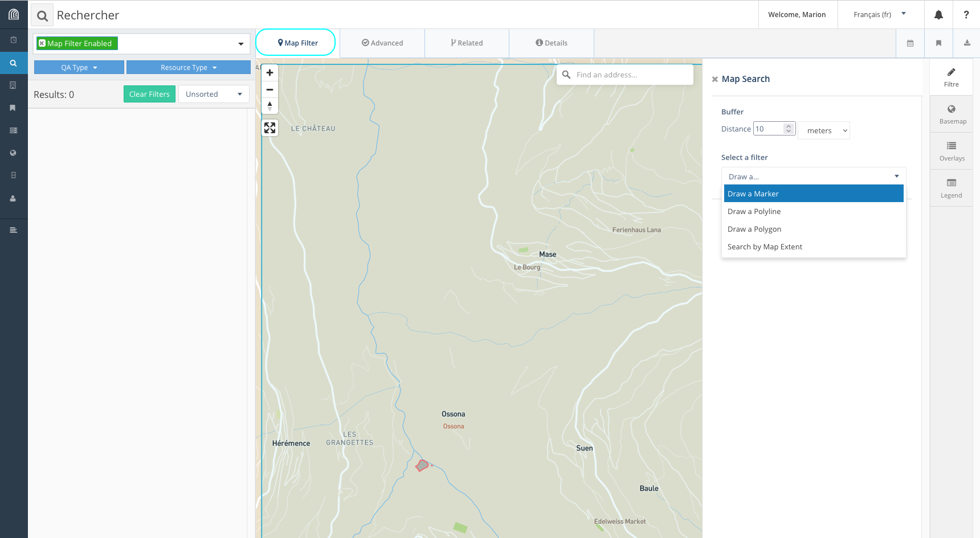
Task: Open the map Legend panel
Action: 952,188
